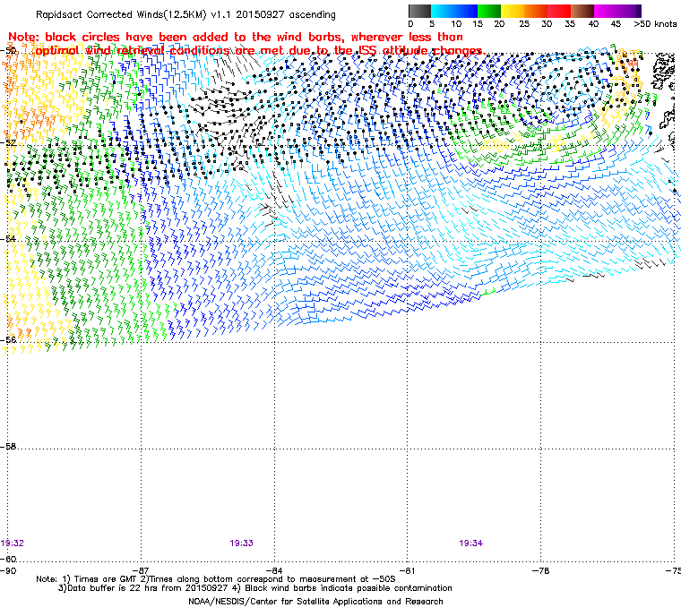Click the purple '19:33' time marker
The image size is (681, 616).
point(241,543)
